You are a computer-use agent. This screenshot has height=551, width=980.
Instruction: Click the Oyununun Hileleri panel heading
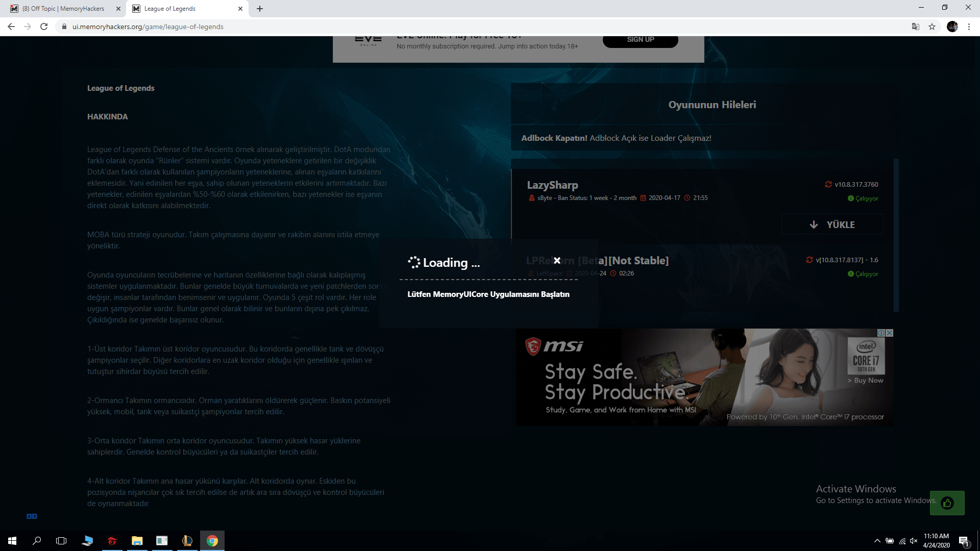[713, 105]
